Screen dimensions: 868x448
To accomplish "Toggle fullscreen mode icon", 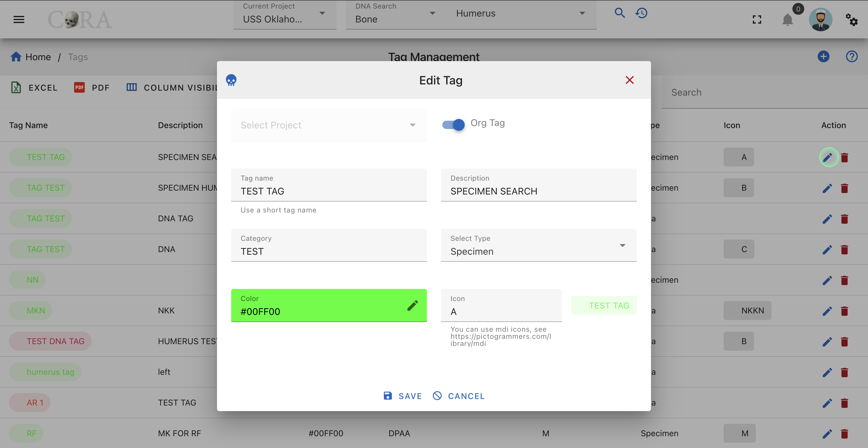I will coord(757,19).
